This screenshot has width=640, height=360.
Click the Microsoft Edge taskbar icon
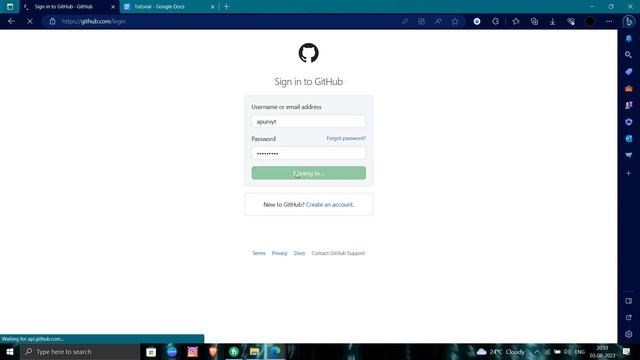(276, 351)
